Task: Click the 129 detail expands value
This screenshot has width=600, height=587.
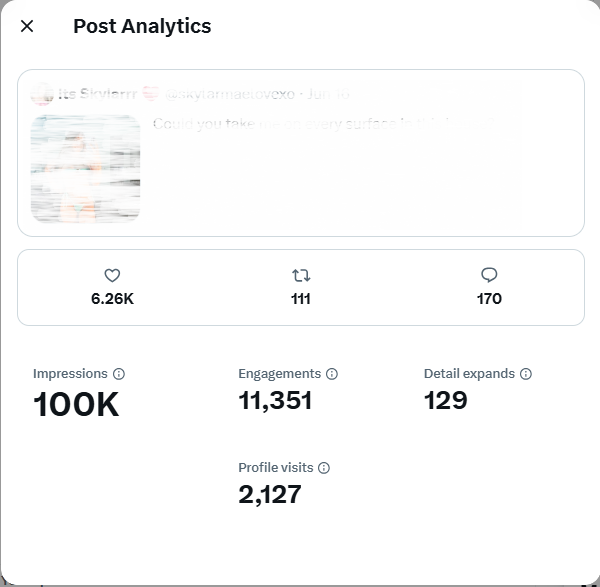Action: pyautogui.click(x=445, y=400)
